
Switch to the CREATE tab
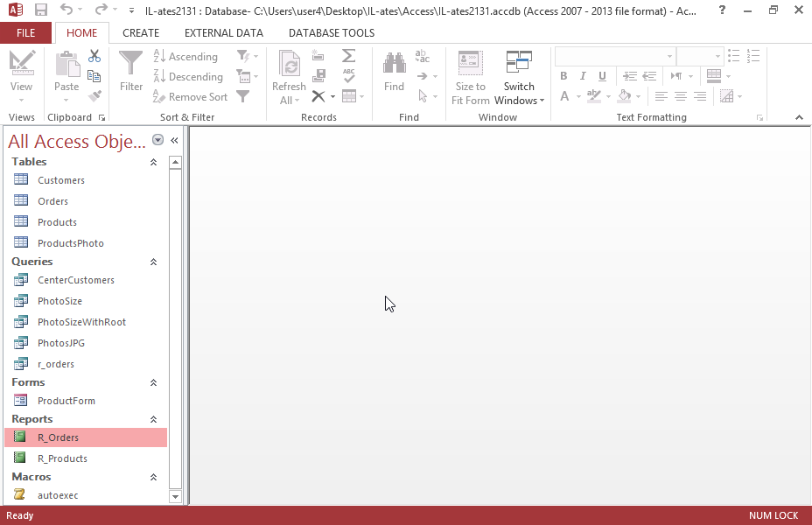pyautogui.click(x=141, y=33)
